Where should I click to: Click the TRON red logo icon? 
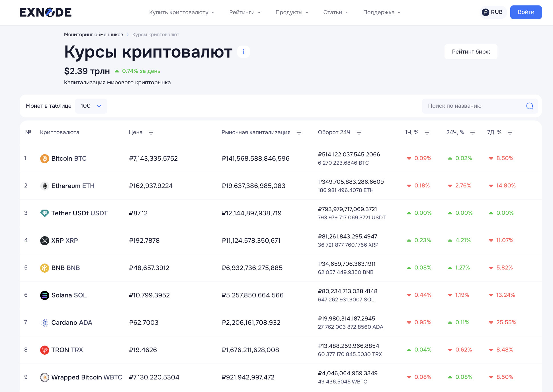click(44, 350)
